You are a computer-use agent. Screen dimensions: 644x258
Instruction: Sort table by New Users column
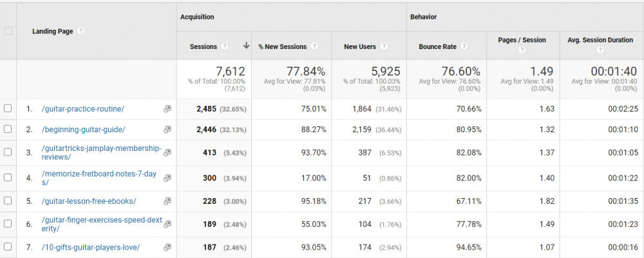click(360, 46)
